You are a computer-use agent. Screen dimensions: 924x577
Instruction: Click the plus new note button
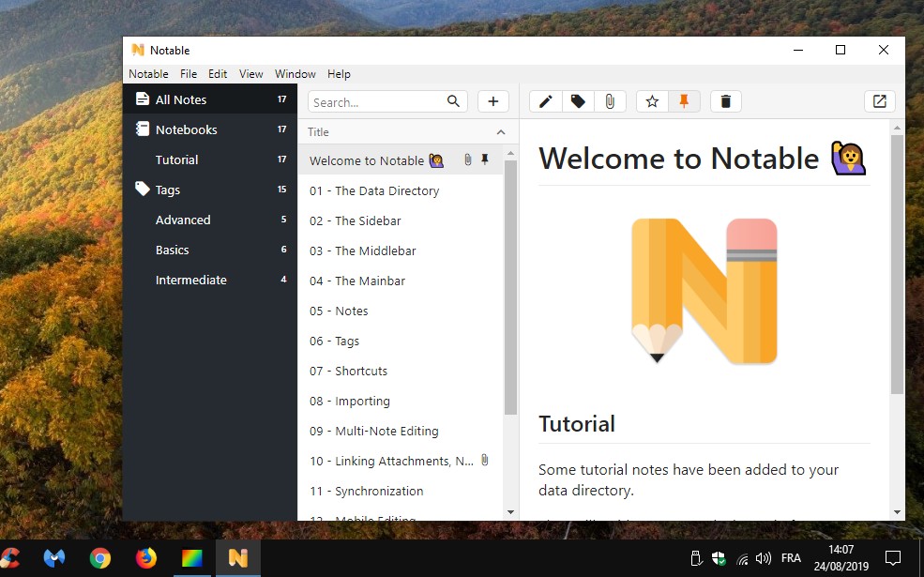[493, 101]
